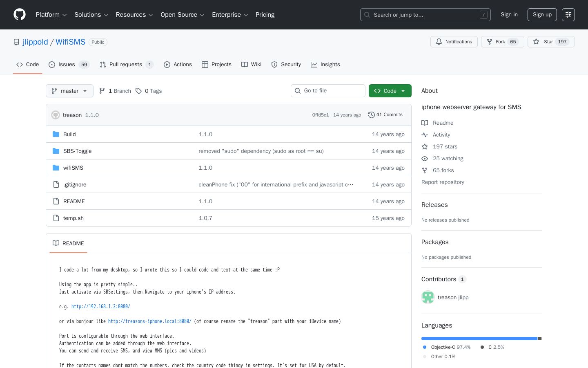The image size is (588, 368).
Task: Open the WifiSMS repository link
Action: [x=71, y=42]
